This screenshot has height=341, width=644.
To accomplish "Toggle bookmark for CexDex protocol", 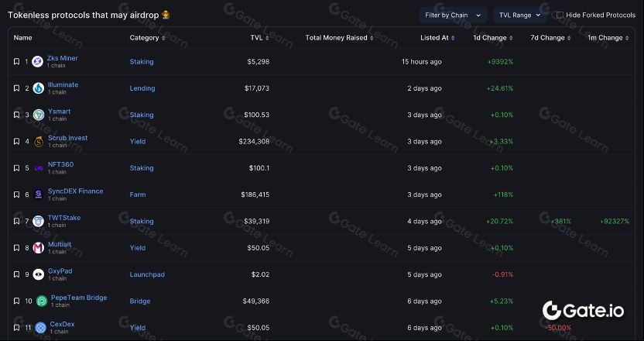I will (16, 328).
